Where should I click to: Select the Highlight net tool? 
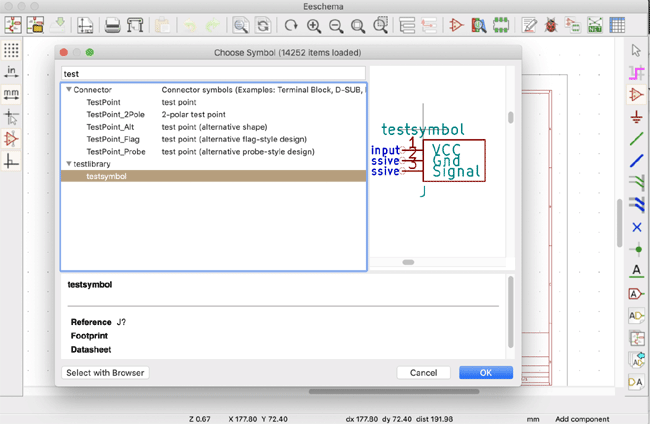click(x=636, y=73)
